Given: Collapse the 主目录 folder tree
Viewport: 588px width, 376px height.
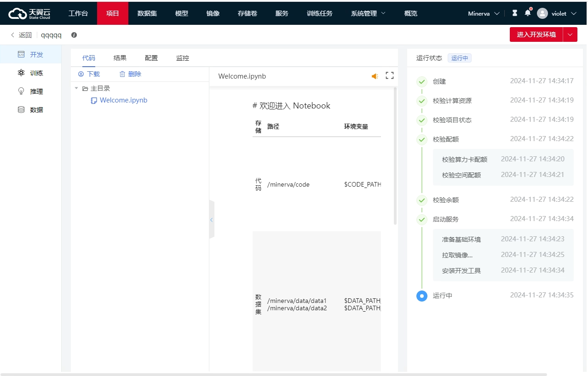Looking at the screenshot, I should (x=76, y=88).
